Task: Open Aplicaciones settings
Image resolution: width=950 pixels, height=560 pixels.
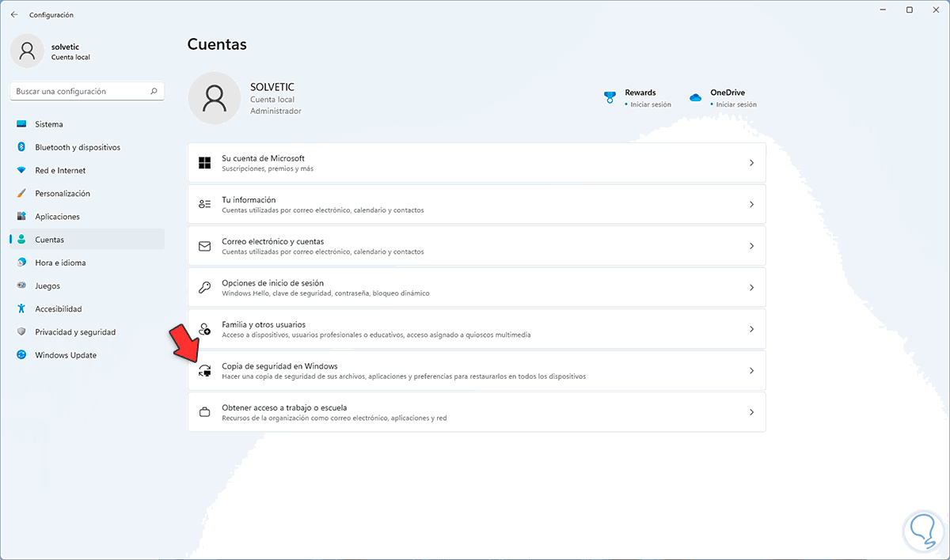Action: click(87, 216)
